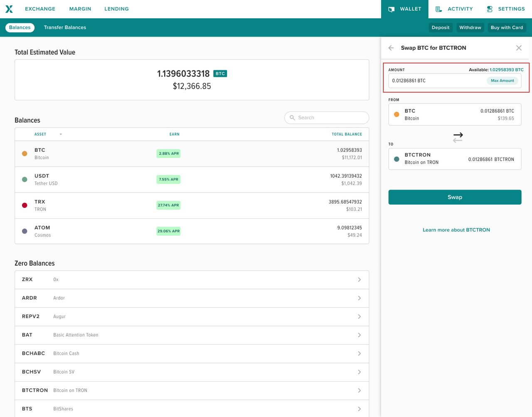Click the wallet icon in the top navigation
Screen dimensions: 532x417
click(391, 9)
